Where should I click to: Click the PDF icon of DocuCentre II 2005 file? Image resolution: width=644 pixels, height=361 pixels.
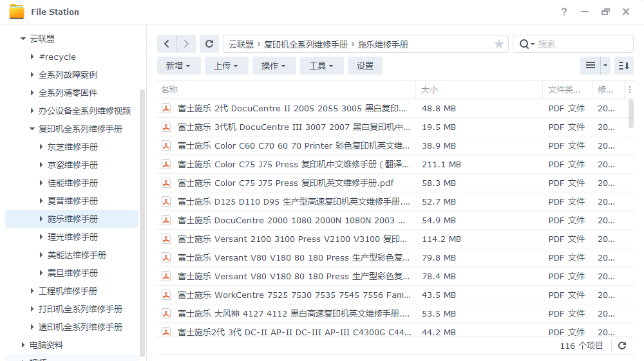tap(166, 108)
